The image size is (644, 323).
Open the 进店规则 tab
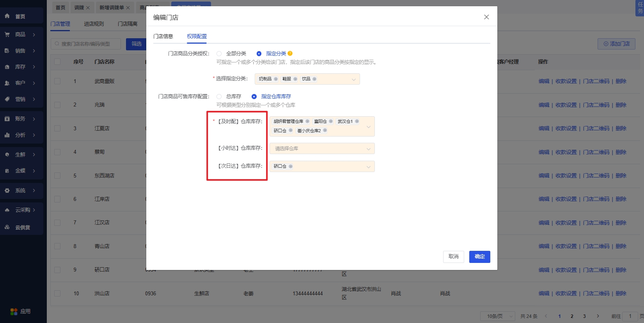94,24
